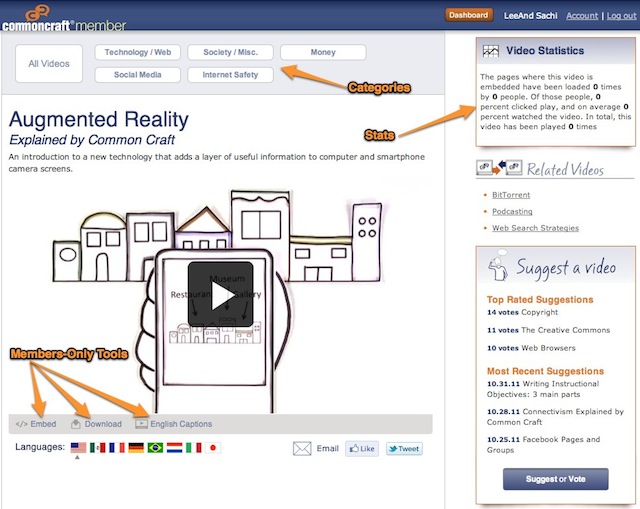Open the All Videos category
Screen dimensions: 640x509
coord(49,64)
